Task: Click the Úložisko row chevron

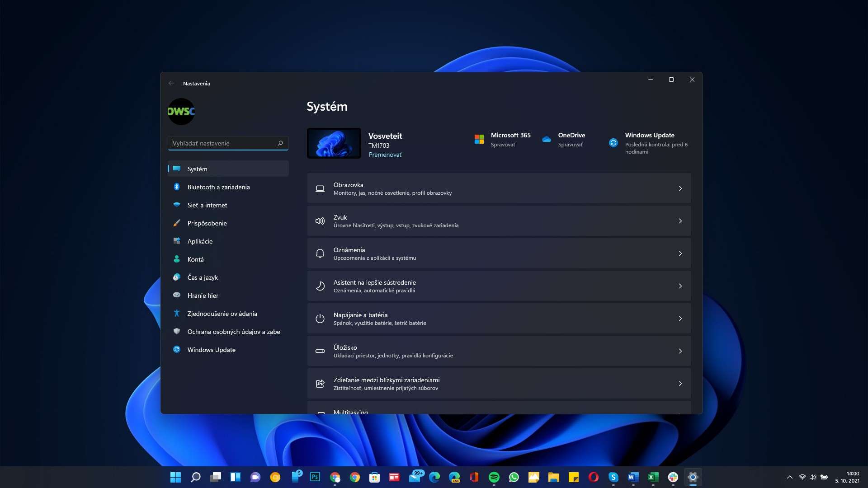Action: tap(680, 351)
